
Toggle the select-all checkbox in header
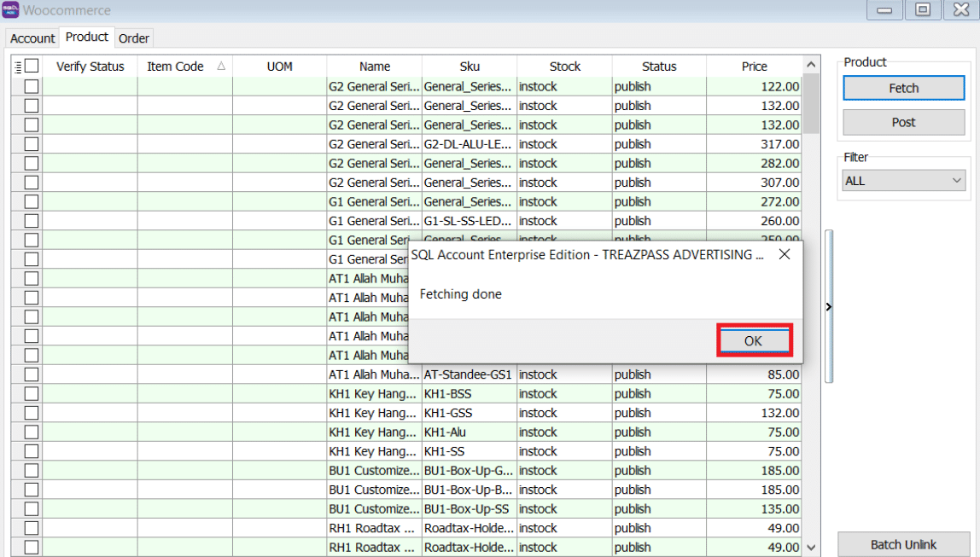32,66
